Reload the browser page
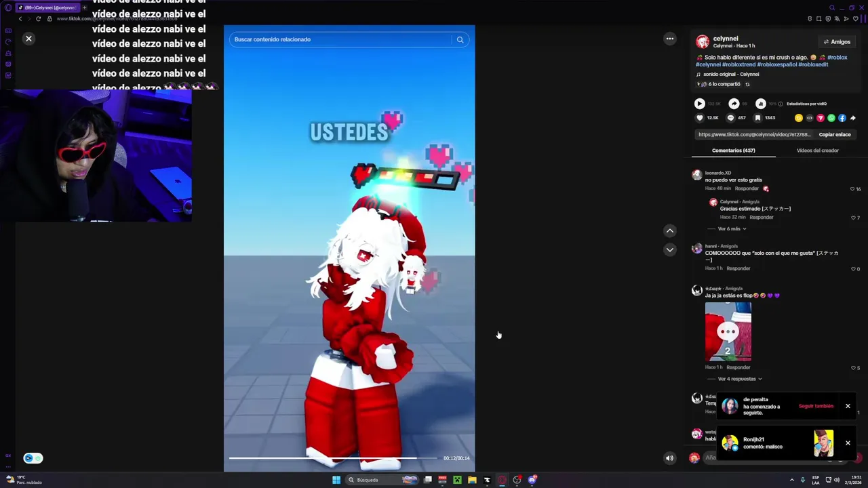 coord(38,18)
